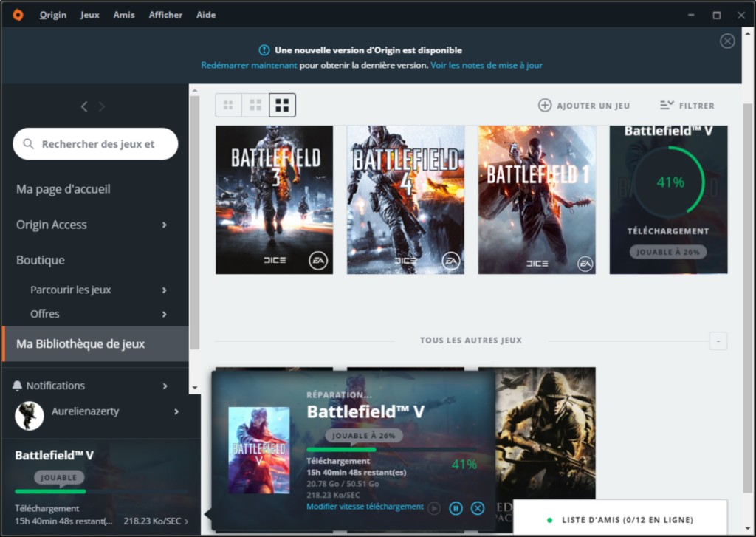Click the main window scrollbar up arrow
Image resolution: width=756 pixels, height=537 pixels.
click(748, 34)
